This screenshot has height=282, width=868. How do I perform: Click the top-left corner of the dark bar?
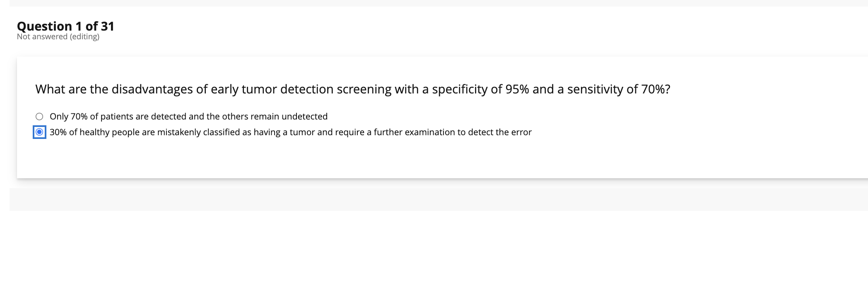point(12,3)
